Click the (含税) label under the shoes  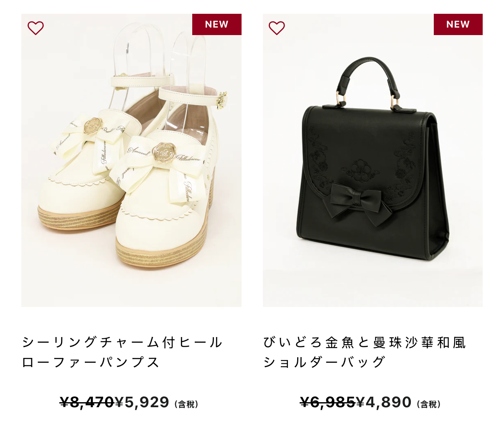[x=186, y=404]
